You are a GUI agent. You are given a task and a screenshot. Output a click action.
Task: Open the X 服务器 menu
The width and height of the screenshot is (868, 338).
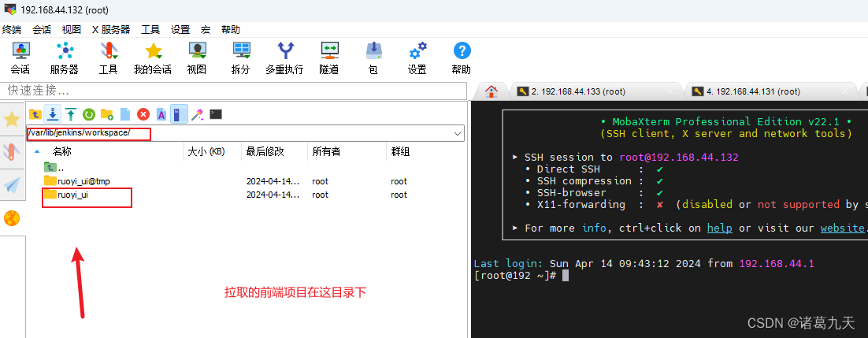point(111,29)
